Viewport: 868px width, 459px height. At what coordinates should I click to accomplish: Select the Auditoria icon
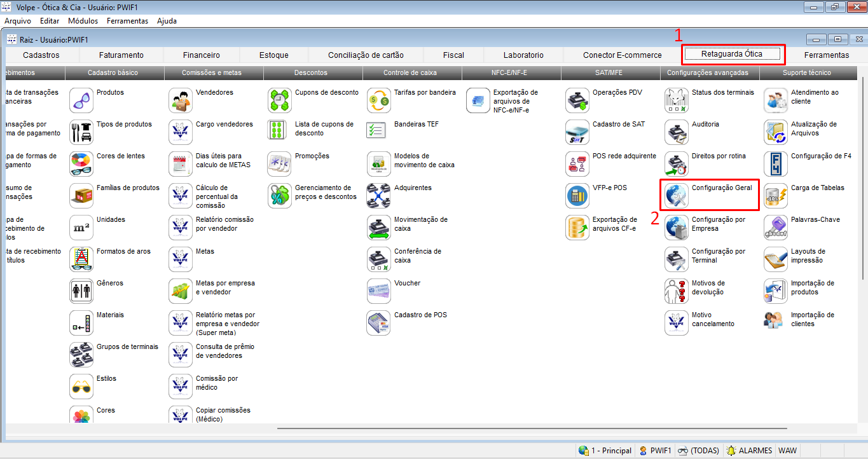pyautogui.click(x=677, y=132)
